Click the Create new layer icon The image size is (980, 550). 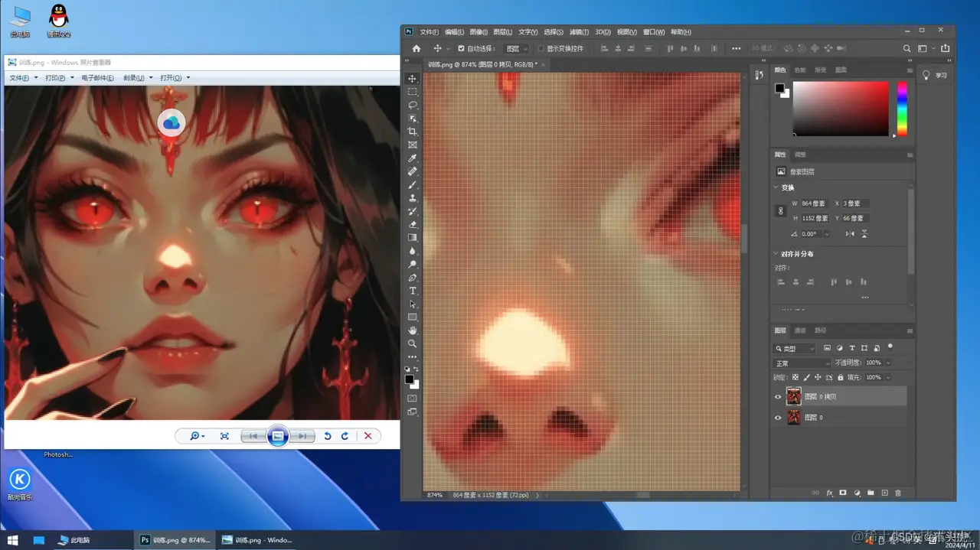pyautogui.click(x=884, y=493)
